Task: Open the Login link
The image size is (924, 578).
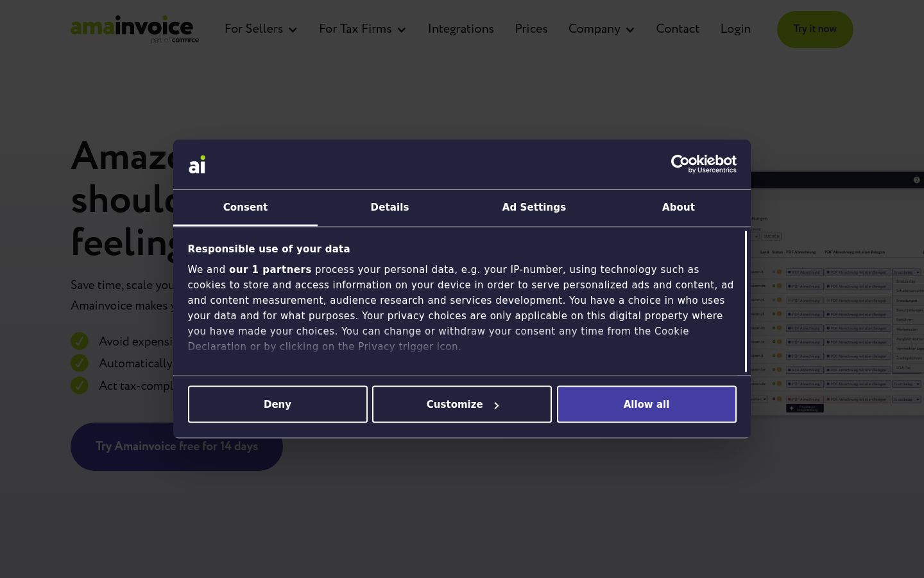Action: click(x=735, y=29)
